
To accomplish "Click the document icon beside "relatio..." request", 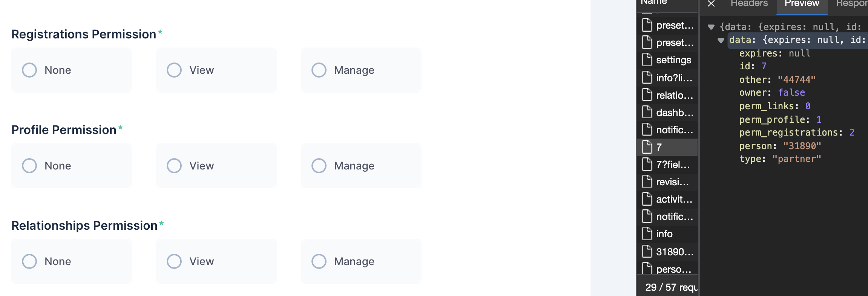I will [647, 95].
